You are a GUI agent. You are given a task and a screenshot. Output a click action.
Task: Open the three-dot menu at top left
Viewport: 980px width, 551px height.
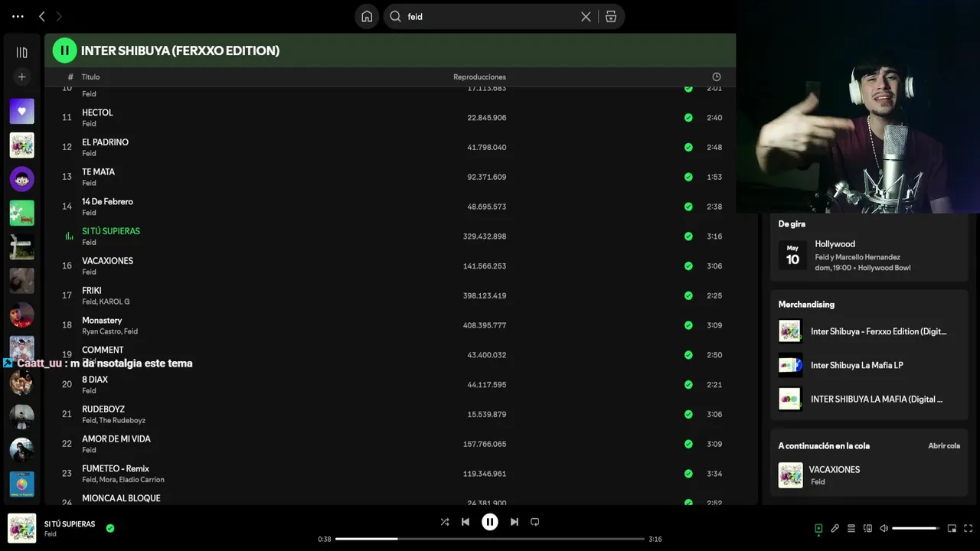[x=18, y=16]
